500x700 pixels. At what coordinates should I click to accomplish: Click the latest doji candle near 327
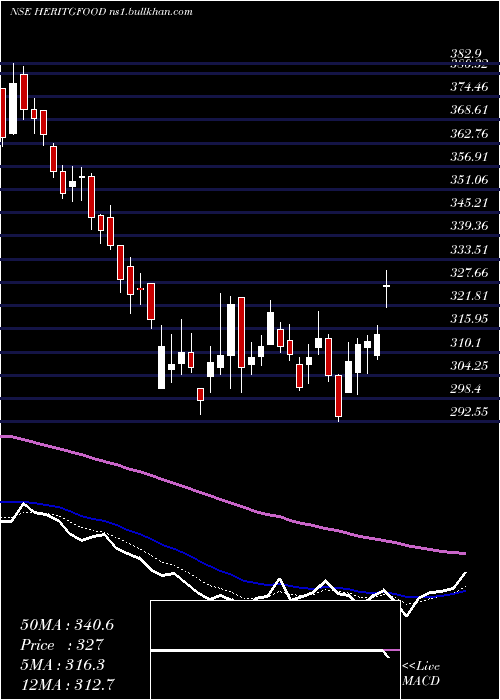coord(387,286)
